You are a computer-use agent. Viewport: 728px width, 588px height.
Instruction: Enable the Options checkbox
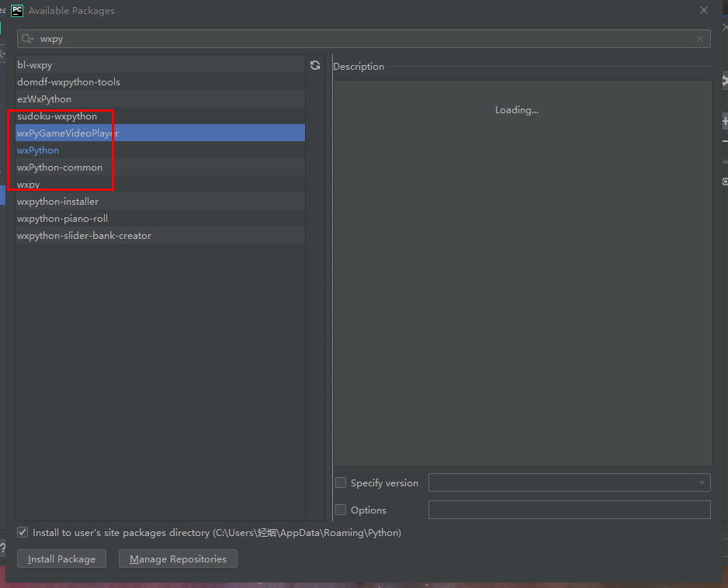pyautogui.click(x=341, y=510)
